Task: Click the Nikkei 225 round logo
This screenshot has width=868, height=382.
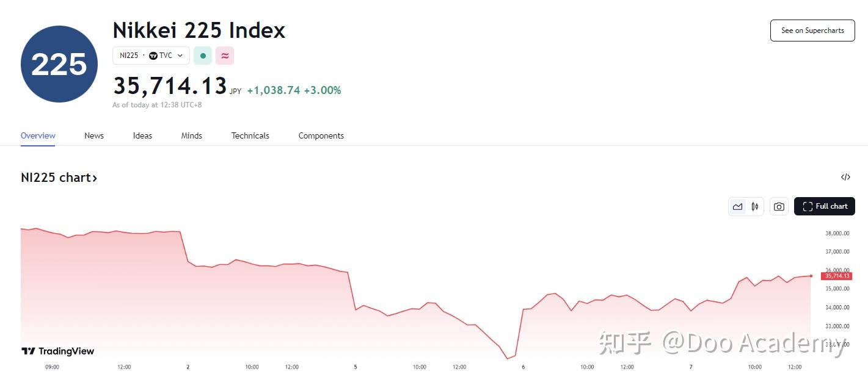Action: pyautogui.click(x=59, y=64)
